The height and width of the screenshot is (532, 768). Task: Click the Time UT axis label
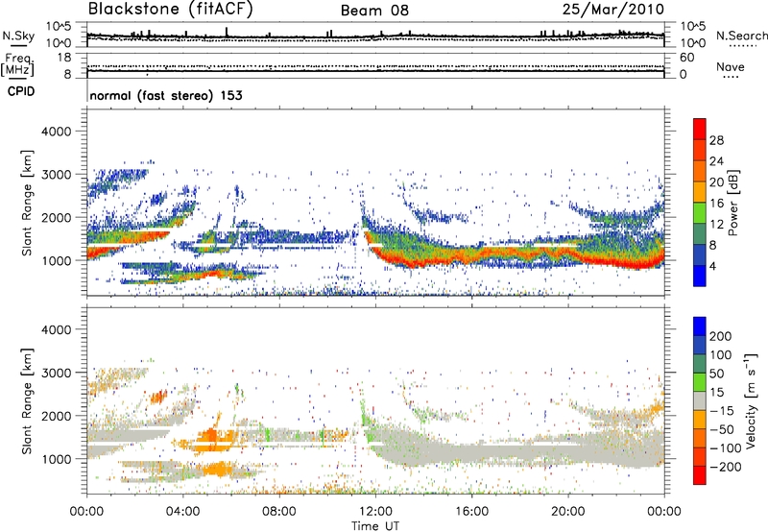375,526
